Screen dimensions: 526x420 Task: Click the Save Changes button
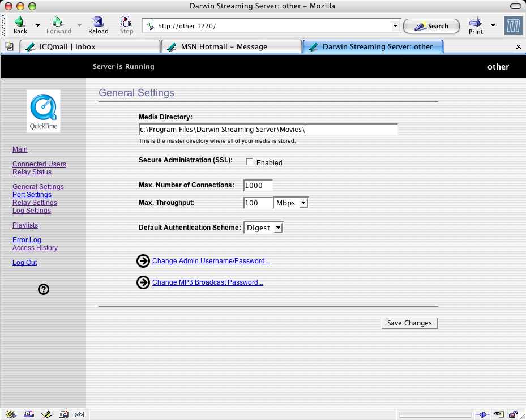(409, 323)
